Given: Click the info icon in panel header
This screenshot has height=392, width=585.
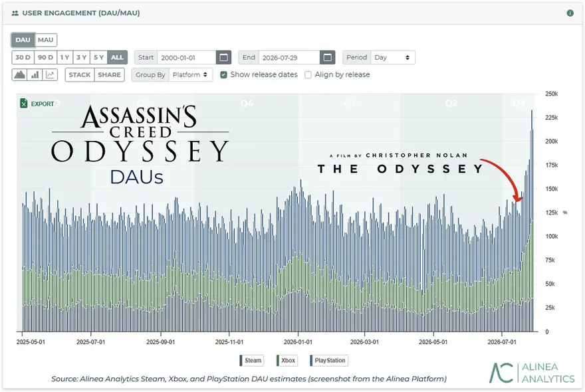Looking at the screenshot, I should [570, 13].
